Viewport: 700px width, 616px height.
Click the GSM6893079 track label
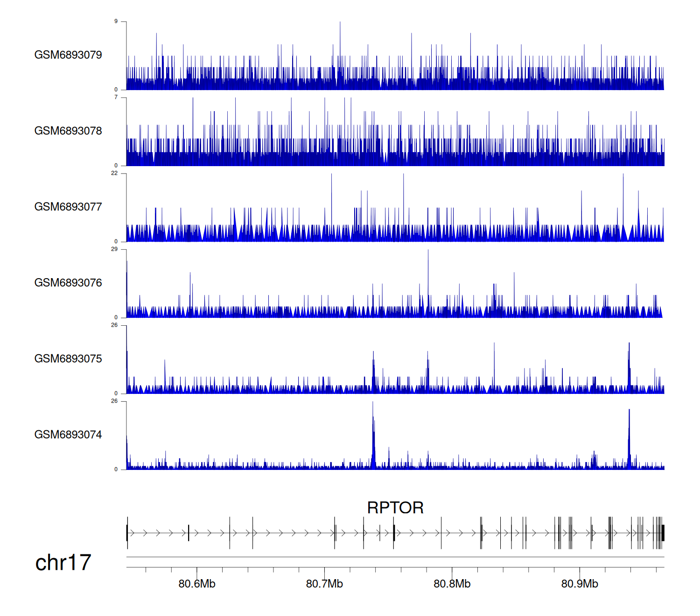click(68, 55)
